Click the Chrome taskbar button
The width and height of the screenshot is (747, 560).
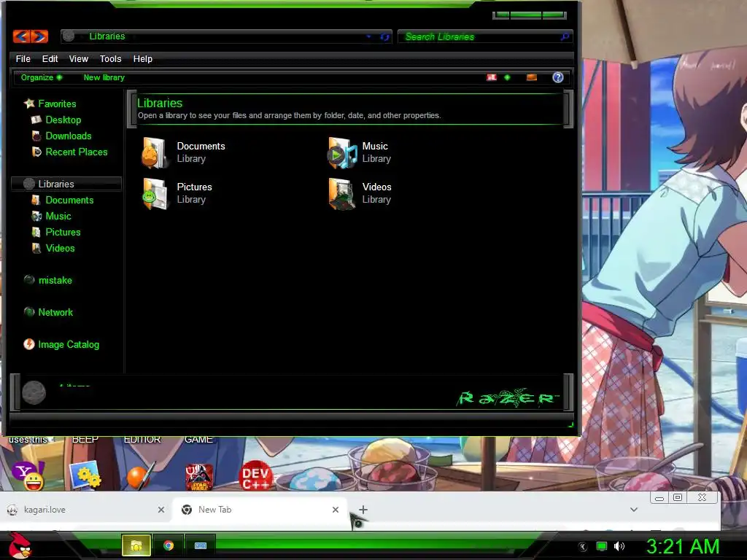pyautogui.click(x=169, y=545)
